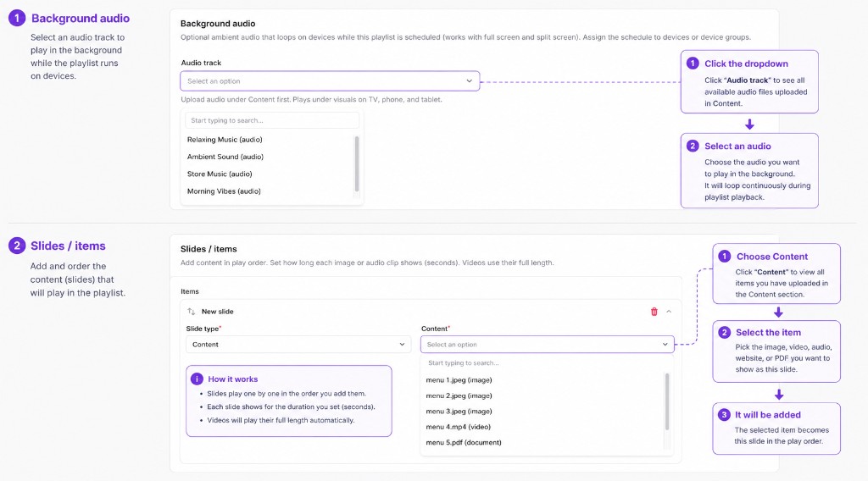Click the How it works info icon
The width and height of the screenshot is (868, 481).
197,379
